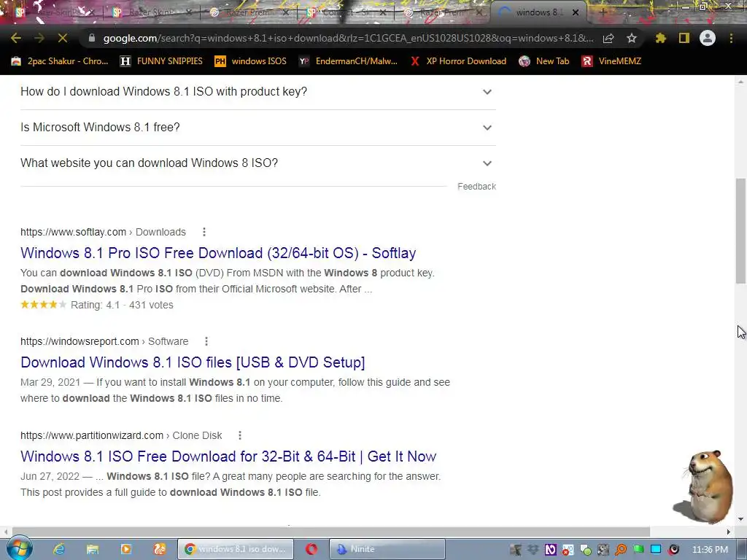Open Chrome's side panel
Image resolution: width=747 pixels, height=560 pixels.
pos(684,38)
